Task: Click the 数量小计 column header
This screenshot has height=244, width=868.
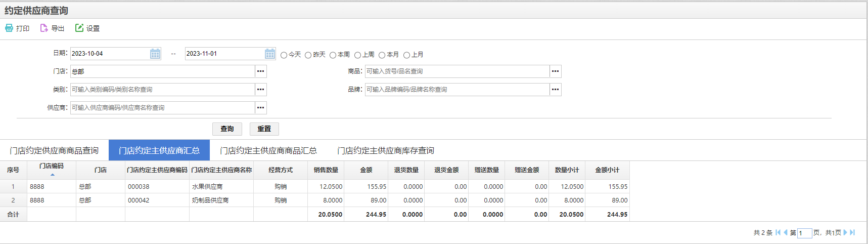Action: 567,170
